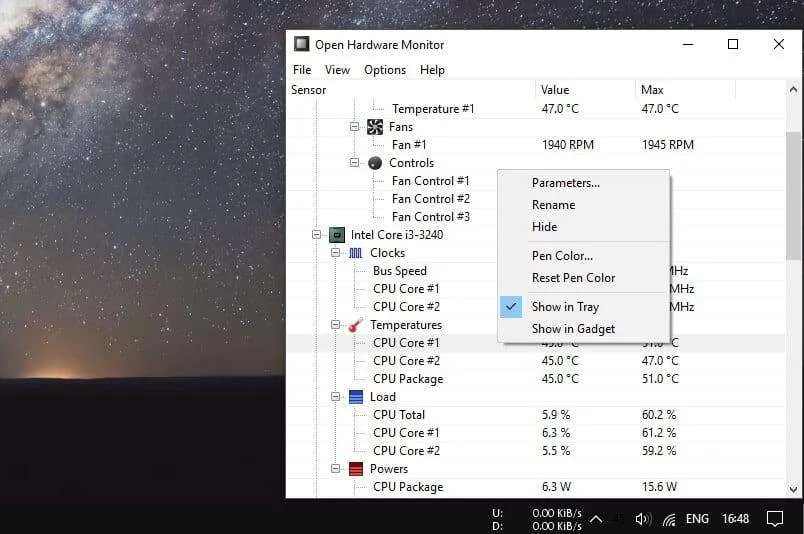Viewport: 804px width, 534px height.
Task: Select the Fan Control #3 row
Action: click(431, 217)
